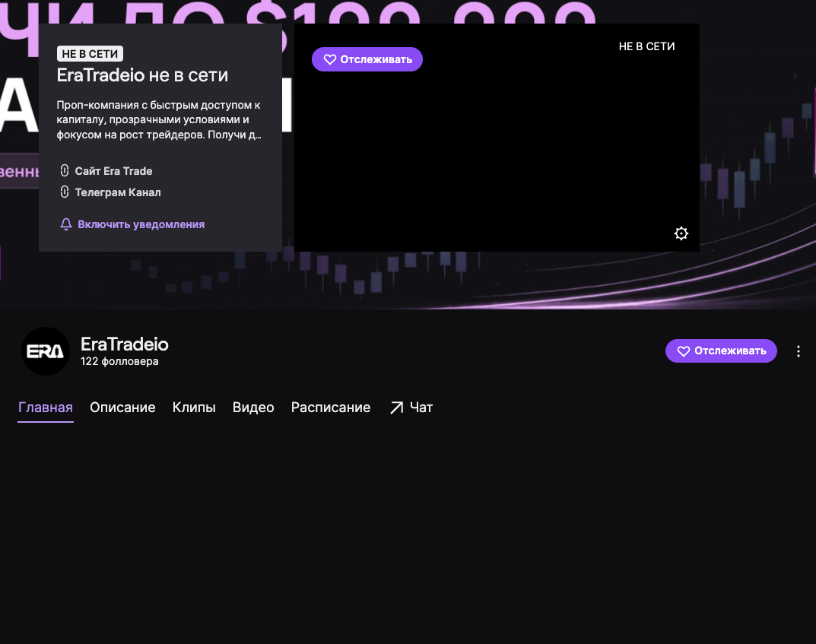This screenshot has width=816, height=644.
Task: Click the link icon beside Сайт Era Trade
Action: 65,170
